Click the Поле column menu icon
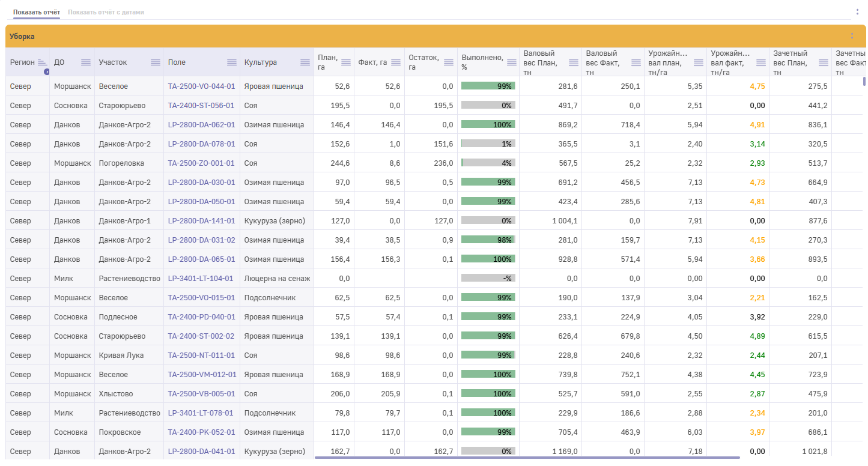Screen dimensions: 868x466 pos(232,62)
